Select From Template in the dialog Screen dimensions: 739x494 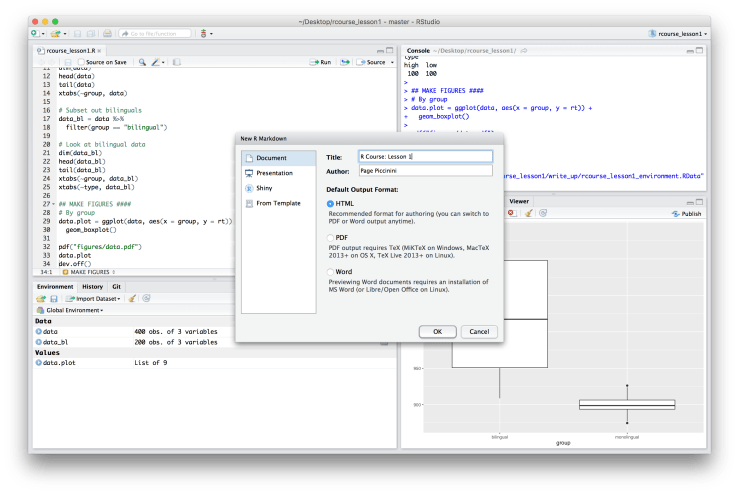[279, 203]
